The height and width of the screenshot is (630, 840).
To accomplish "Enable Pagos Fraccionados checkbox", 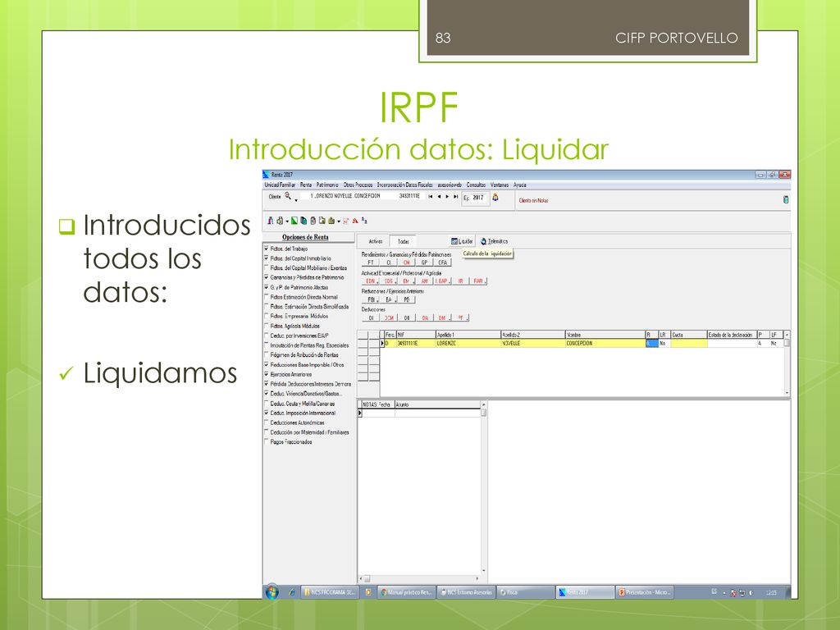I will (x=267, y=442).
